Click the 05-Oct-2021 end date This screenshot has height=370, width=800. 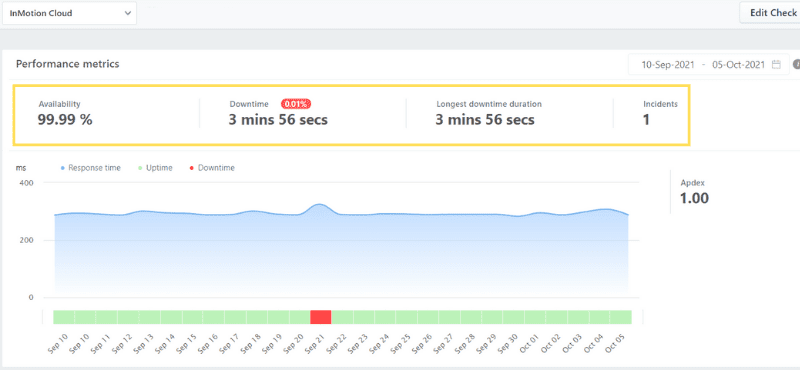738,65
